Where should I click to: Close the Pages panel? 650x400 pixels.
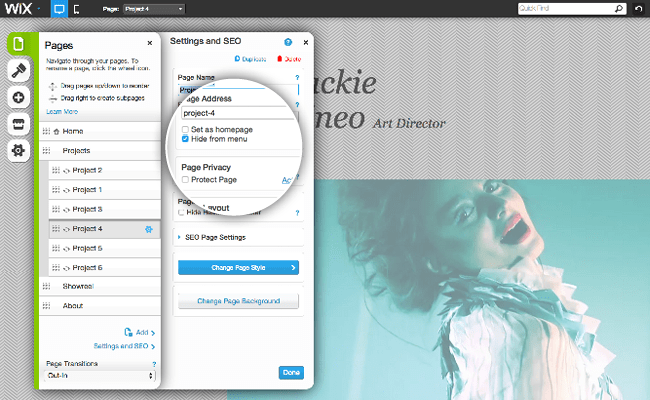coord(150,43)
